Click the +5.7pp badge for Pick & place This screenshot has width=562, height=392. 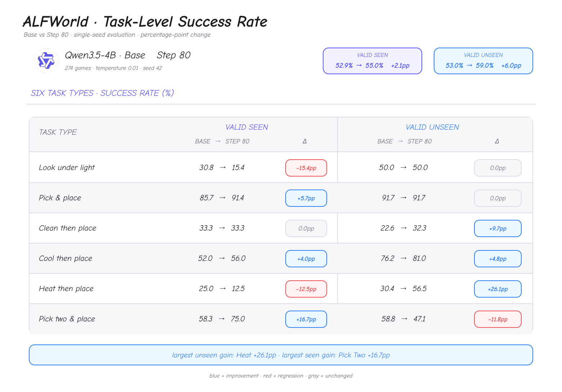[306, 198]
